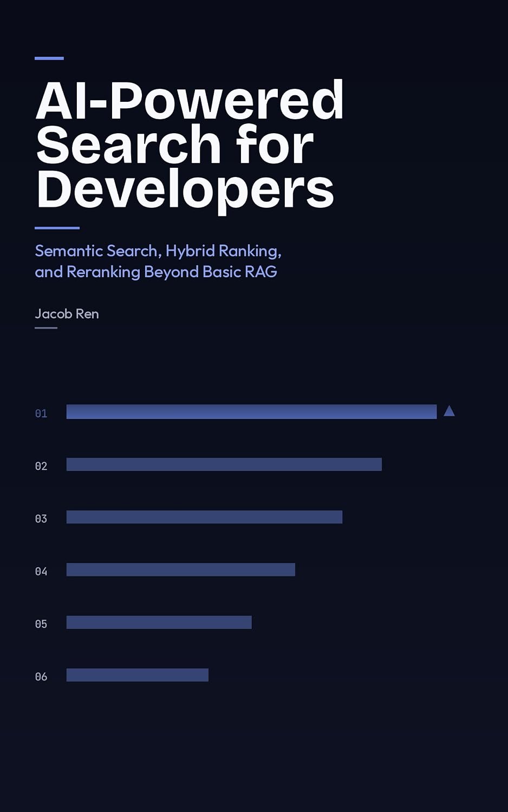Image resolution: width=508 pixels, height=812 pixels.
Task: Click the bar labeled 02
Action: point(224,464)
